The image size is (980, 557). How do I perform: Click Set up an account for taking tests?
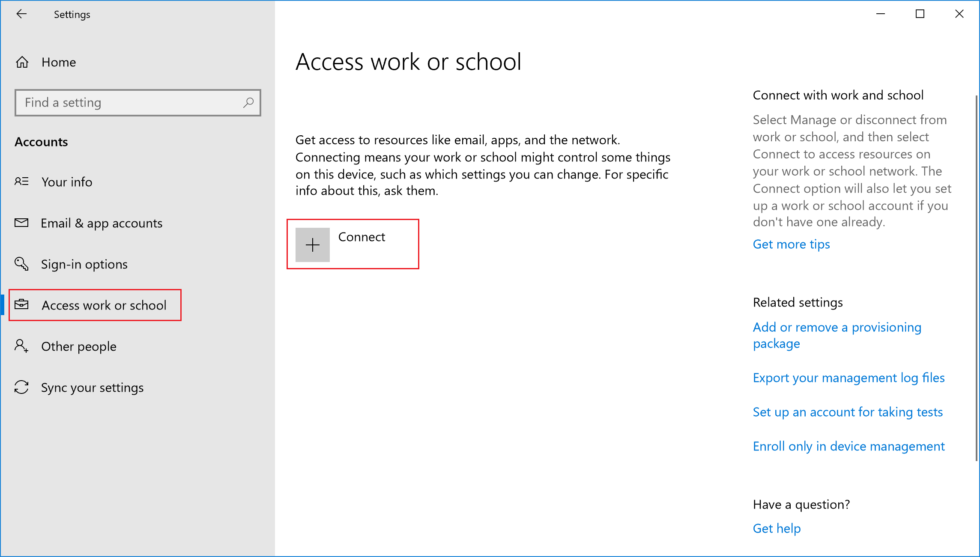847,411
